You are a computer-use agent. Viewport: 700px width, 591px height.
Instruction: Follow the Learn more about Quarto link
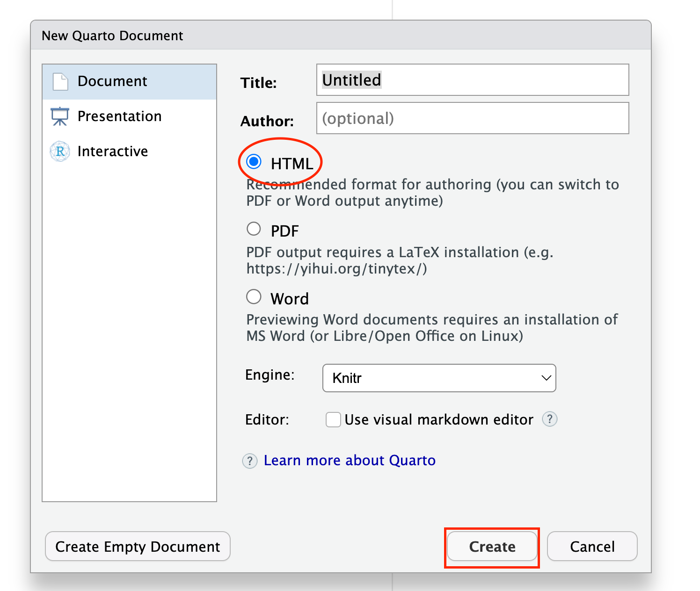click(350, 461)
